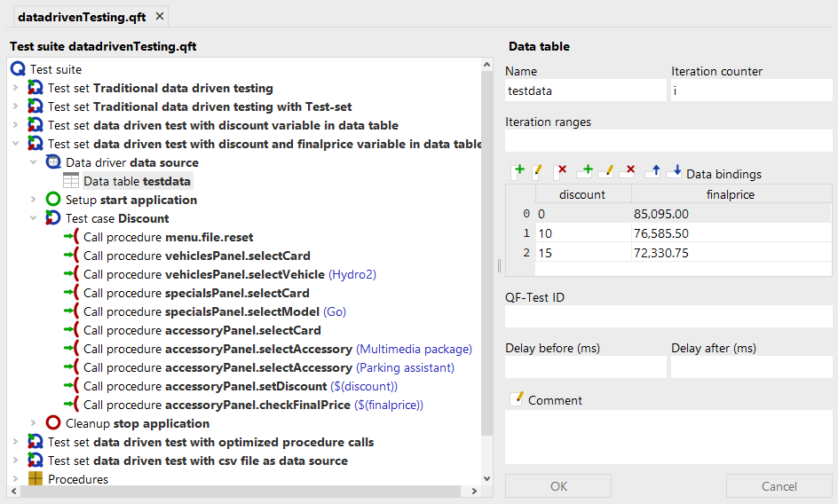Collapse test set with discount and finalprice variable
Viewport: 838px width, 504px height.
point(15,144)
